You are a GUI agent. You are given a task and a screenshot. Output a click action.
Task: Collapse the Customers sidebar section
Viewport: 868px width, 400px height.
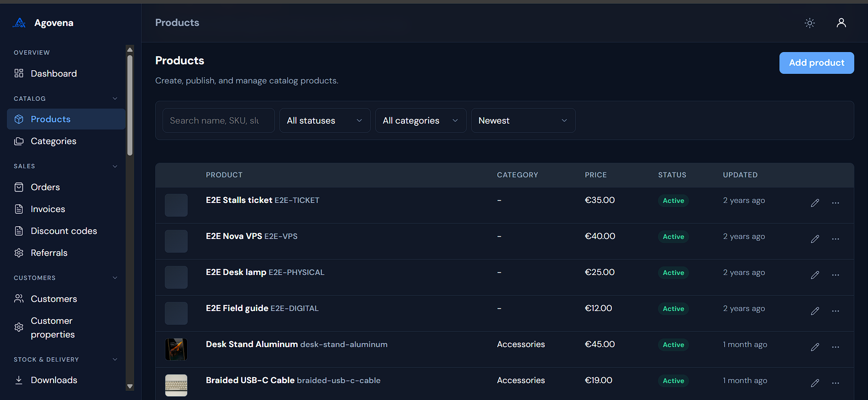tap(115, 278)
